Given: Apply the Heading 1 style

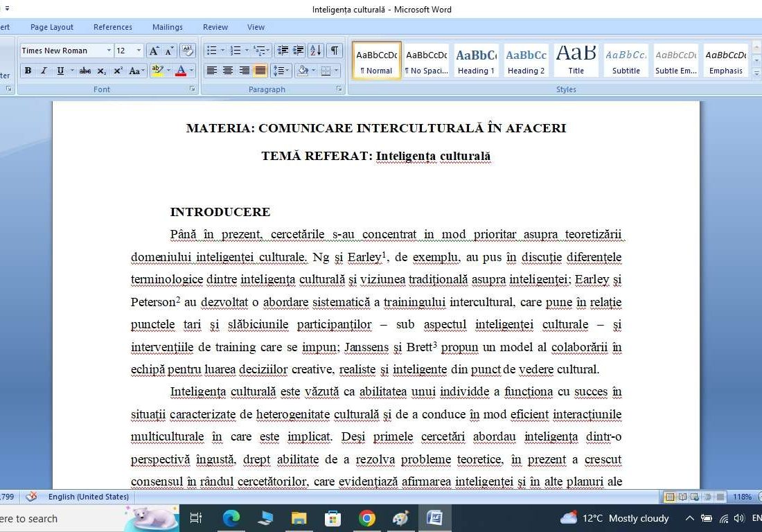Looking at the screenshot, I should tap(476, 60).
